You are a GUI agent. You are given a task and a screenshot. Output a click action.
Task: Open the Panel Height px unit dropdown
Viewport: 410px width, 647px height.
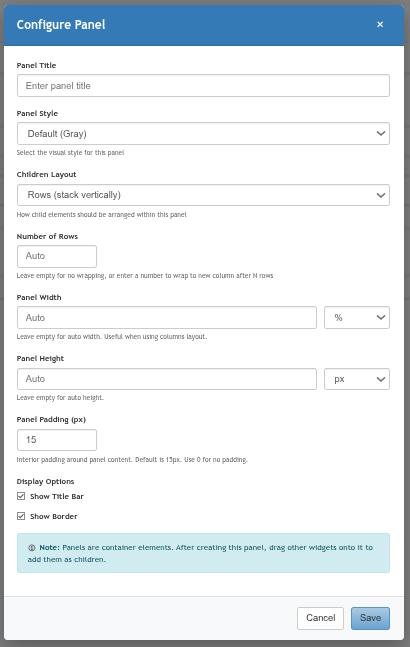357,379
